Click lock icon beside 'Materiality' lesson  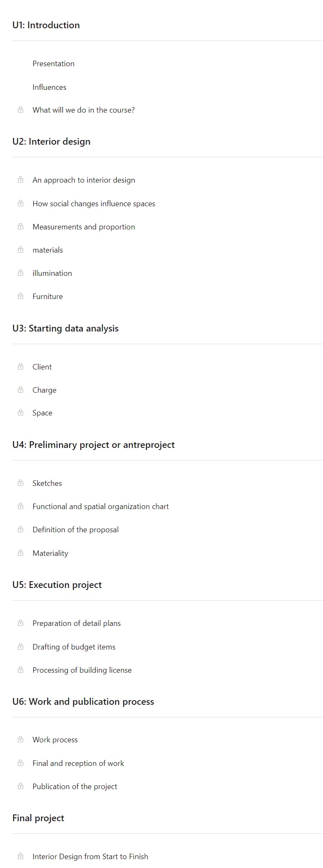click(20, 553)
